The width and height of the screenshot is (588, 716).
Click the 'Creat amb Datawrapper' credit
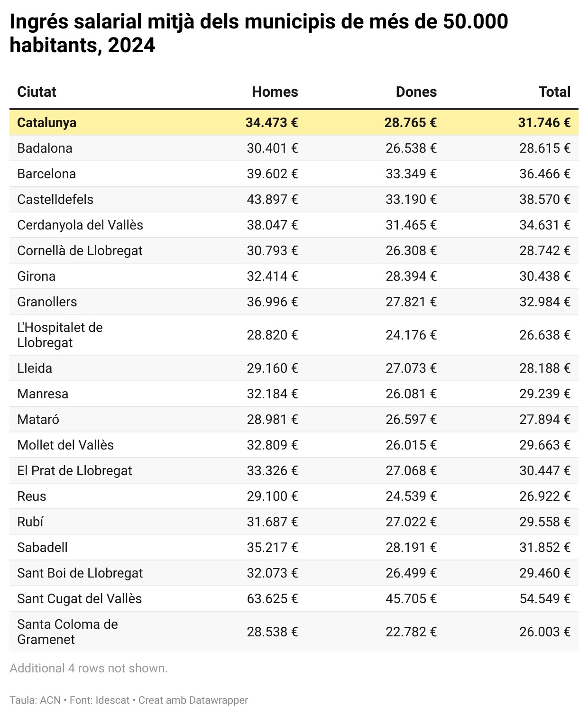click(193, 700)
